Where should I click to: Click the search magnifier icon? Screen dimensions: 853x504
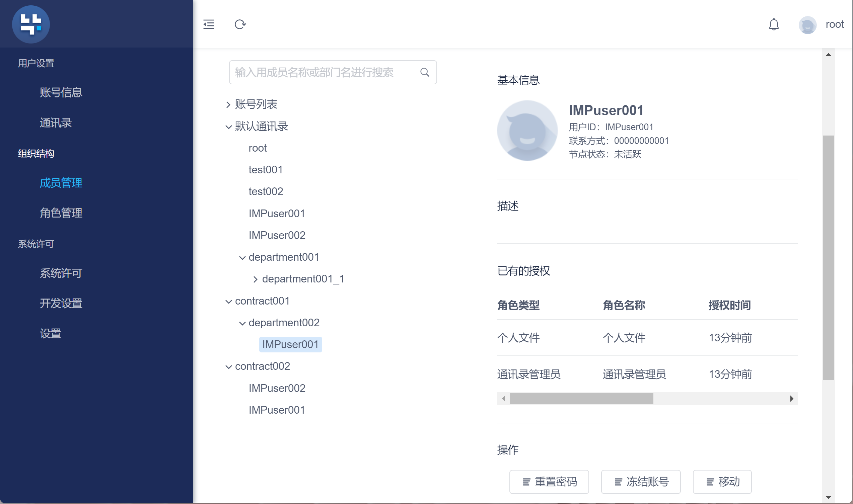425,72
